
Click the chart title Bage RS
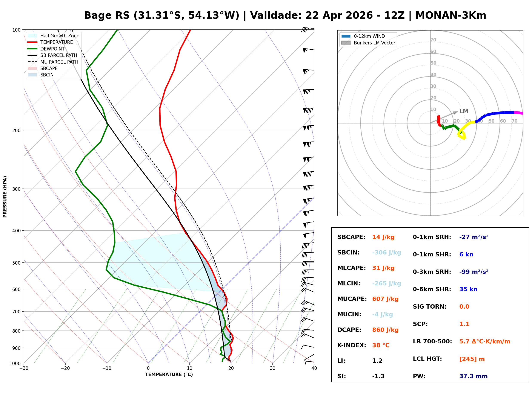(107, 15)
